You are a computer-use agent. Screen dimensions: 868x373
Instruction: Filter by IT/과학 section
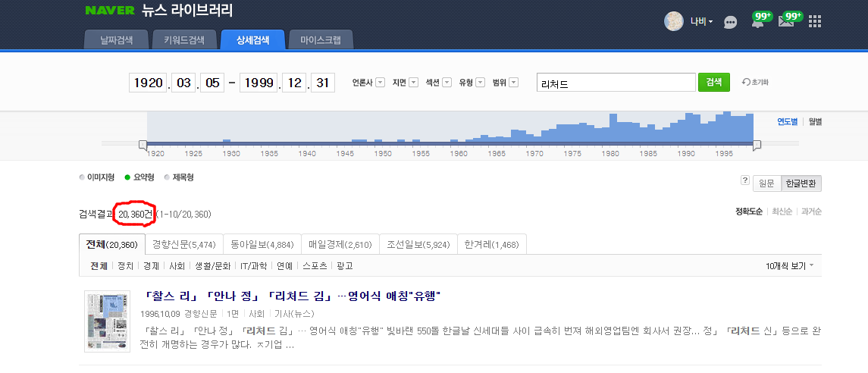point(253,266)
